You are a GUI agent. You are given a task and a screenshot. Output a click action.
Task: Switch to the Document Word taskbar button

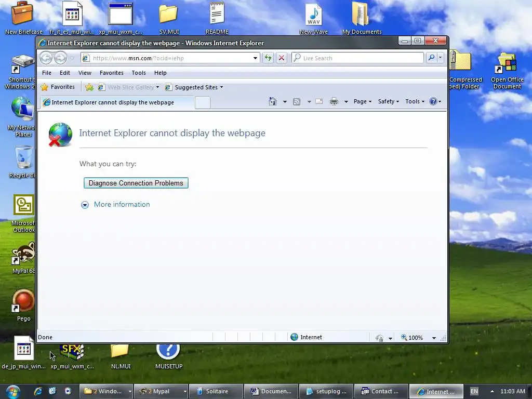271,392
